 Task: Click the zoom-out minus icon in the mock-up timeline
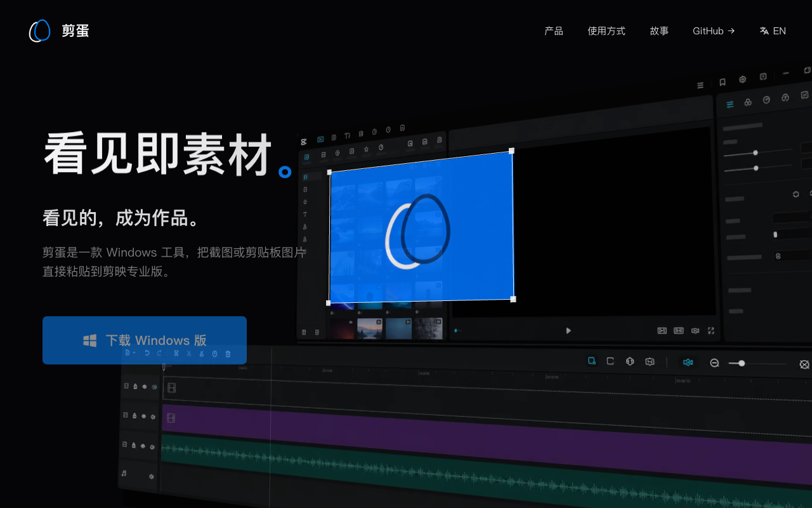714,363
